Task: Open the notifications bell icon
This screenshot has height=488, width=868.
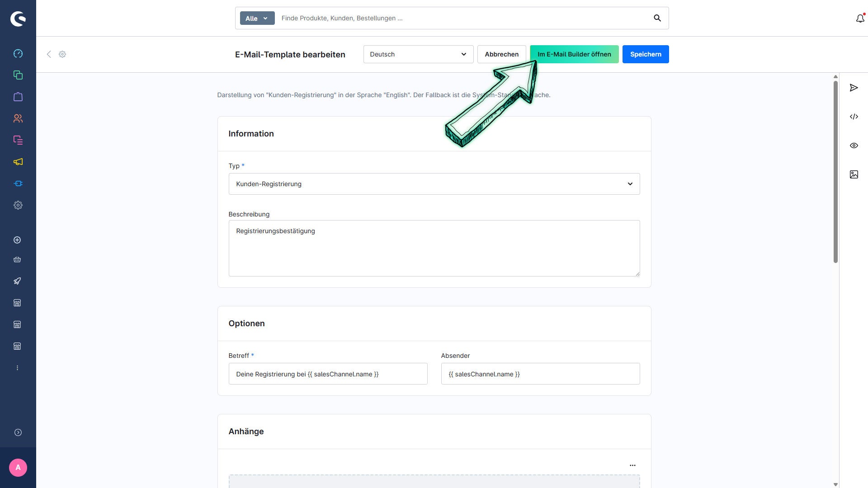Action: pyautogui.click(x=860, y=19)
